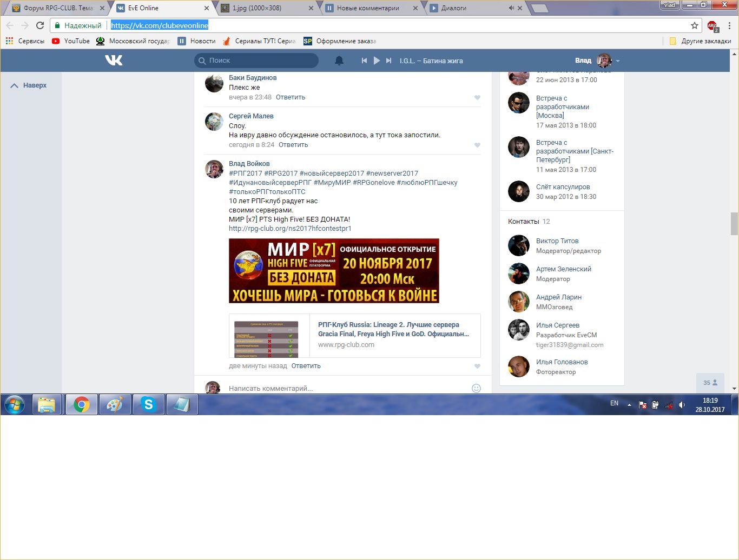
Task: Open Илья Сергеев contact
Action: pos(558,325)
